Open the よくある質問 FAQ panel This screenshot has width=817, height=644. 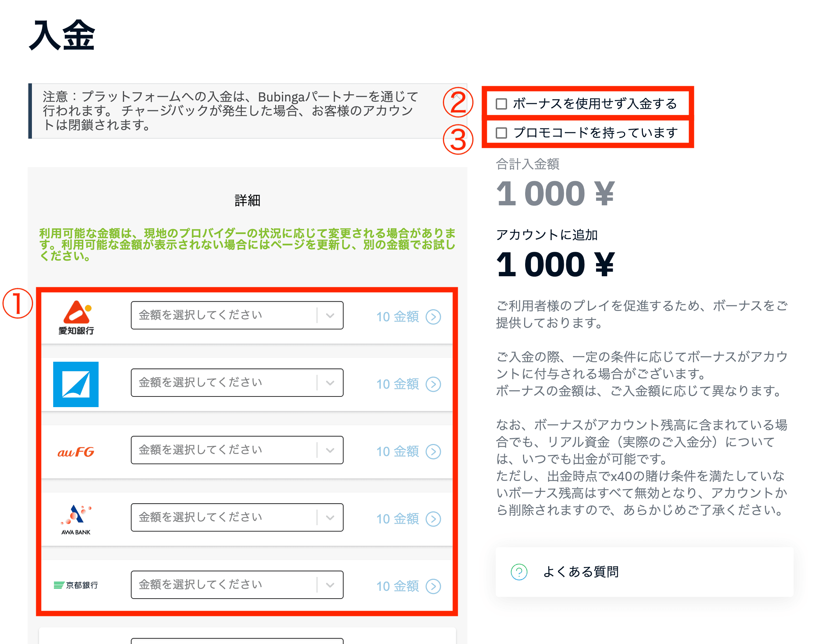(x=580, y=572)
